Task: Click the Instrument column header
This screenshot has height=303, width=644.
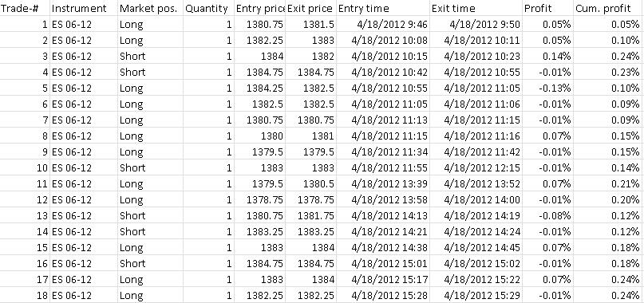Action: 84,8
